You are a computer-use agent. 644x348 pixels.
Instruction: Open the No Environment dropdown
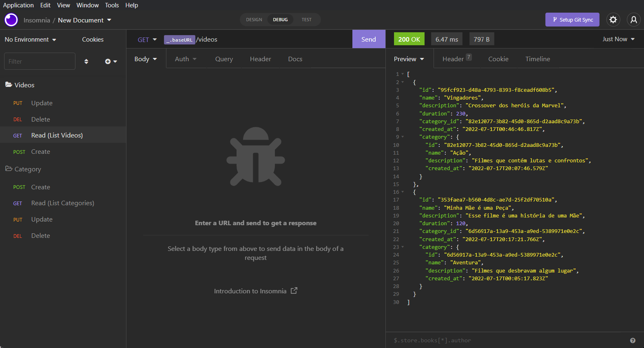(x=31, y=40)
